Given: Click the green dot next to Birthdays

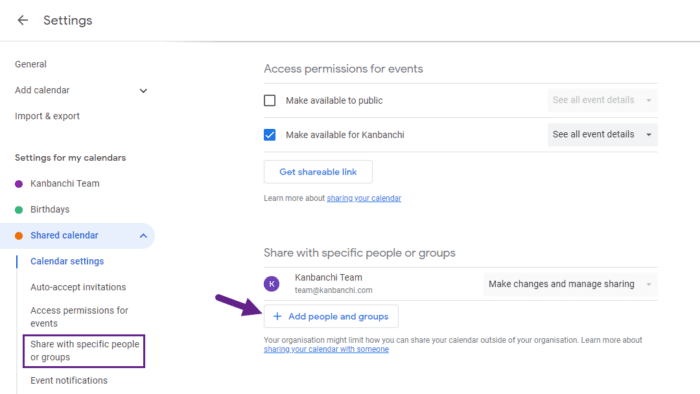Looking at the screenshot, I should (19, 210).
